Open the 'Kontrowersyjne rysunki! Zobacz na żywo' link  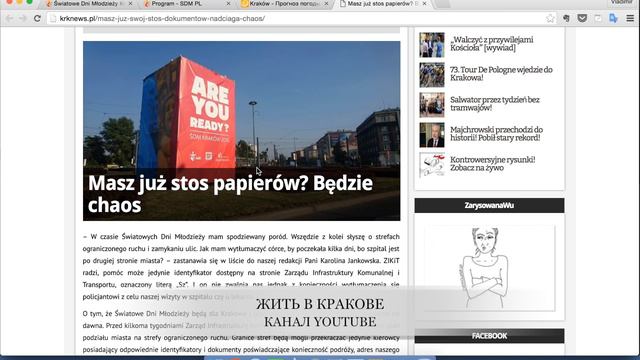[x=493, y=164]
